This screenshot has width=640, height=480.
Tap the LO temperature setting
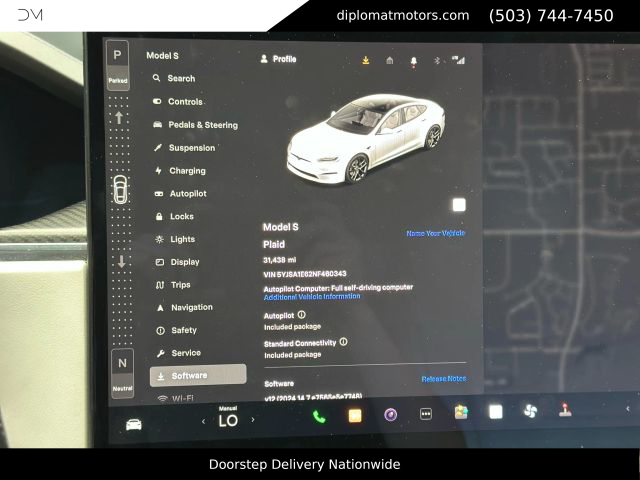point(228,420)
